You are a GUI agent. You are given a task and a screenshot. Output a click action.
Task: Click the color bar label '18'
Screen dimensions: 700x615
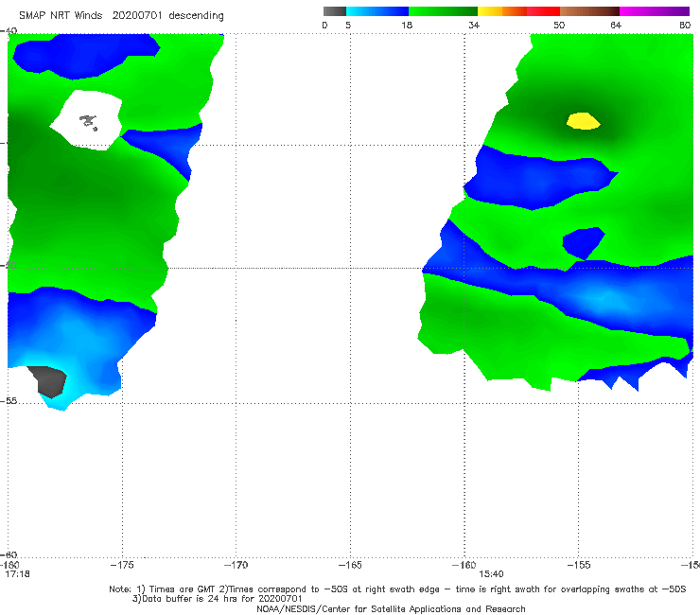(406, 25)
